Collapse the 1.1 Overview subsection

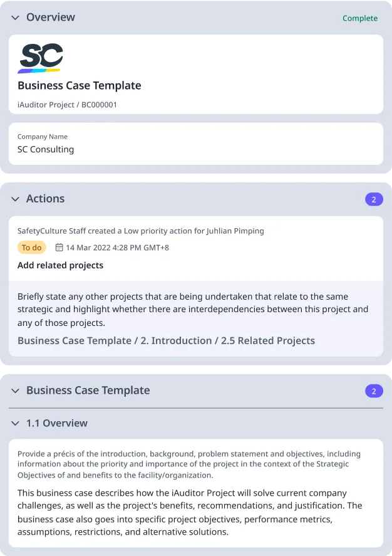point(15,423)
